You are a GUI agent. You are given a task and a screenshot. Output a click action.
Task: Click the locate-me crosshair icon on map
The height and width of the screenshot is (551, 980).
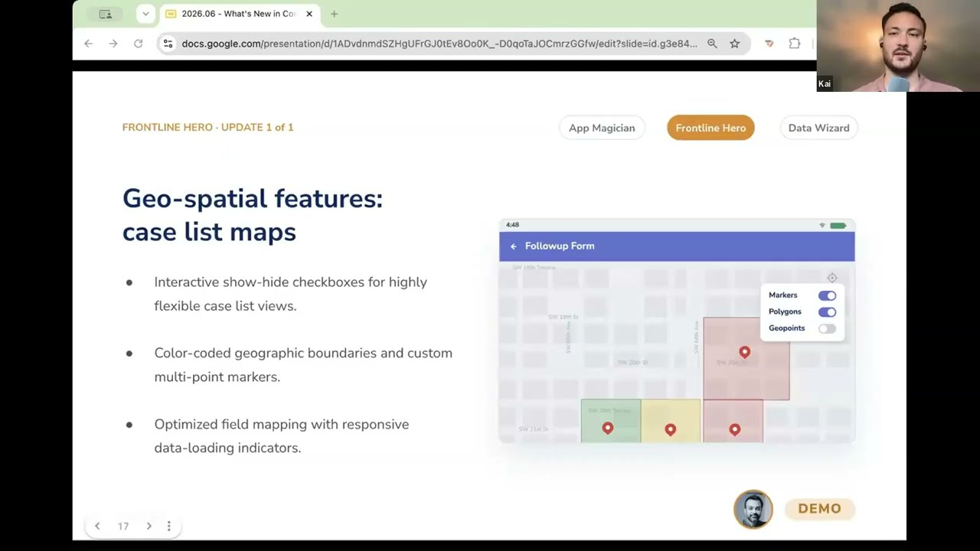point(832,278)
